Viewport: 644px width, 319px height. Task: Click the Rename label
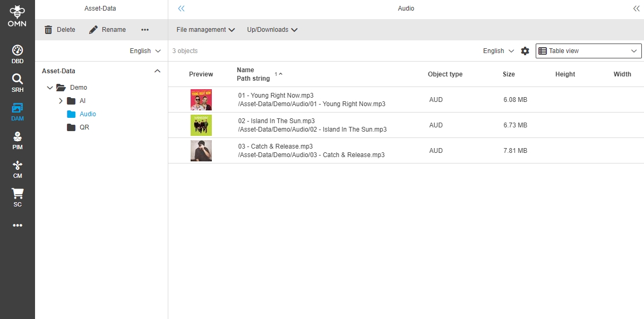114,30
